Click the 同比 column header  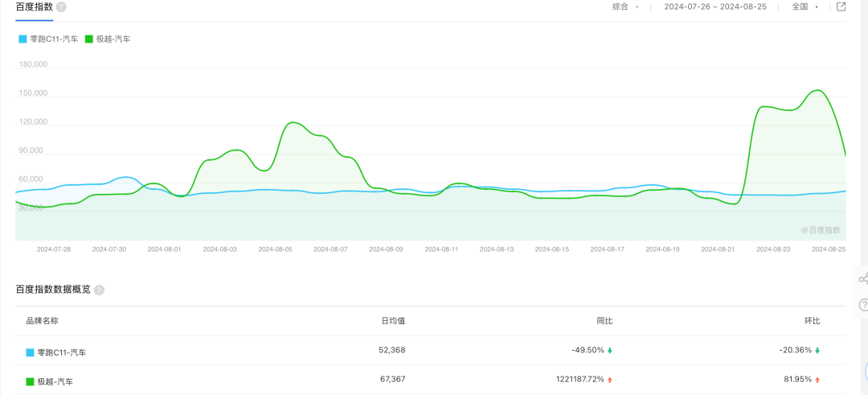coord(605,321)
